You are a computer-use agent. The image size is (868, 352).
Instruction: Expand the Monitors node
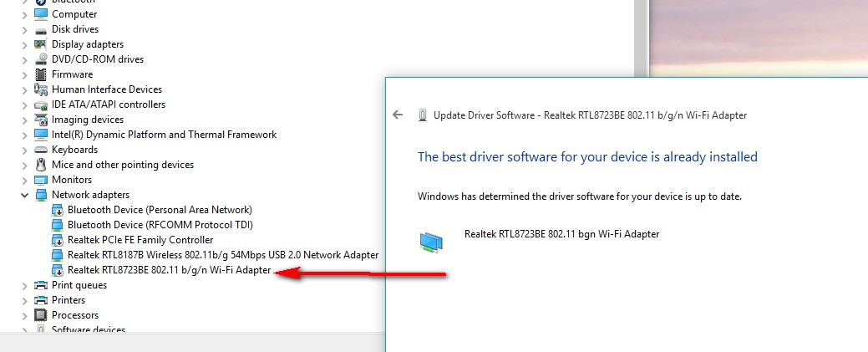pyautogui.click(x=25, y=180)
